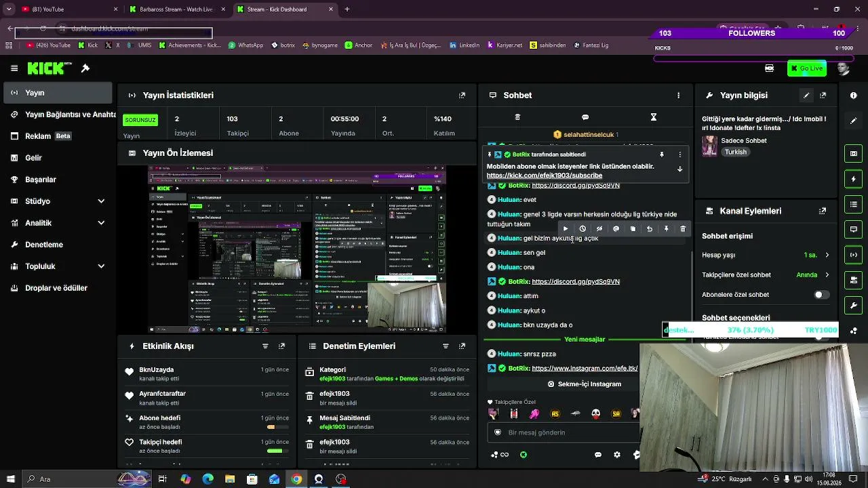Pop out the Yayın İstatistikleri panel
The height and width of the screenshot is (488, 868).
(462, 96)
